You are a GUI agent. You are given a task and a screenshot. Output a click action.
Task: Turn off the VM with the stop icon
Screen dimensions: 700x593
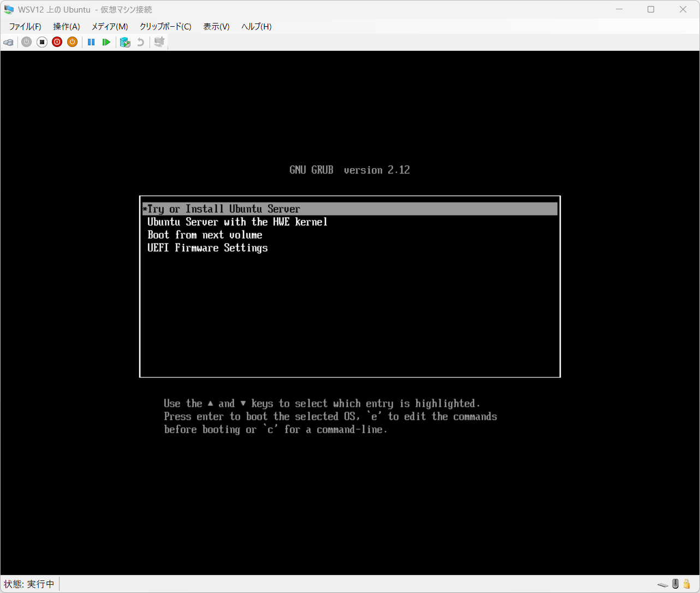(42, 42)
